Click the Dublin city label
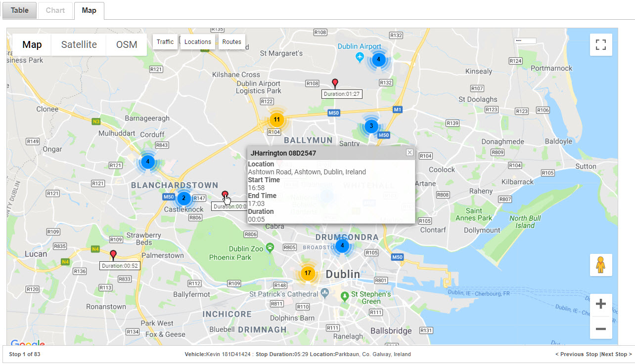The image size is (635, 364). (x=343, y=274)
